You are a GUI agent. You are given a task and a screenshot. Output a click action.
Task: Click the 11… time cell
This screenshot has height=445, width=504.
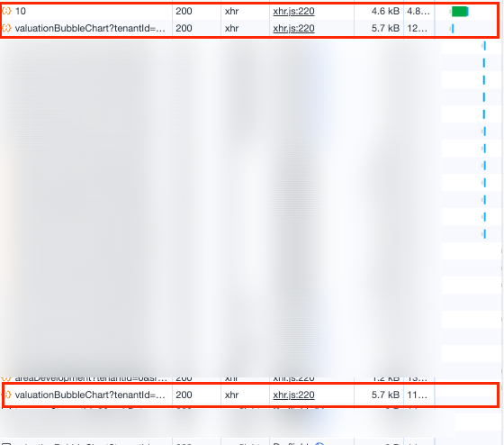click(x=418, y=395)
